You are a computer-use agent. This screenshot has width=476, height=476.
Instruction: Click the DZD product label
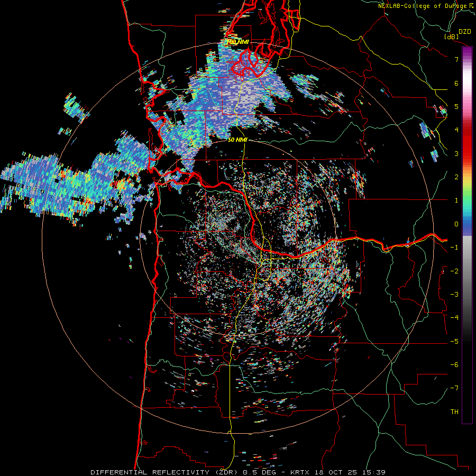464,32
